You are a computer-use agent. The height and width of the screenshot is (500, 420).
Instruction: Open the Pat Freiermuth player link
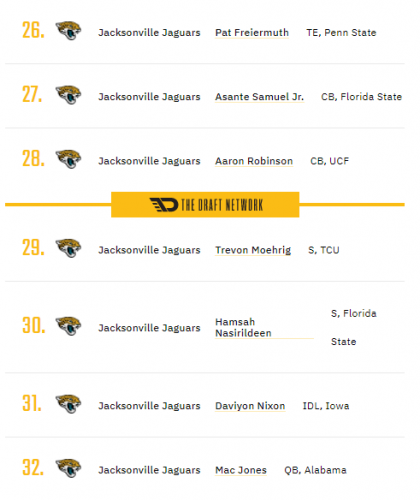[x=252, y=33]
